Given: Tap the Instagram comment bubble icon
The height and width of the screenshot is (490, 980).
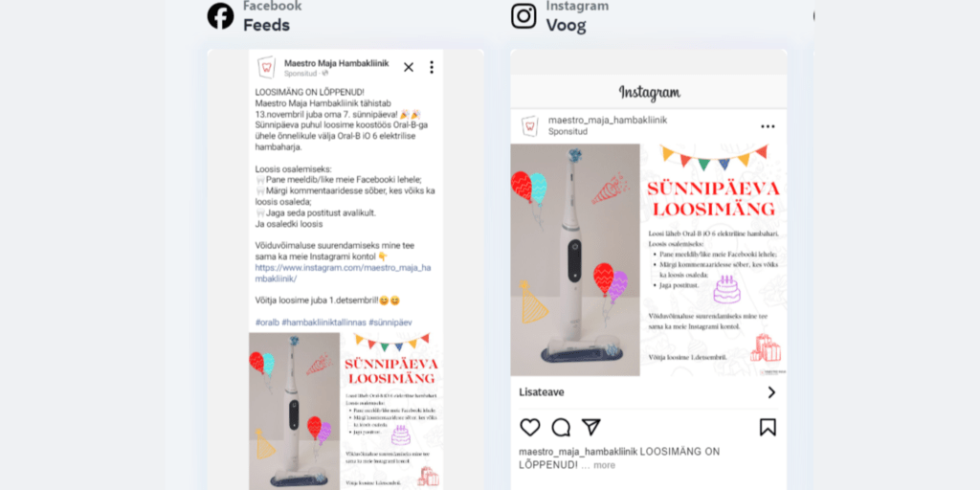Looking at the screenshot, I should (x=561, y=428).
